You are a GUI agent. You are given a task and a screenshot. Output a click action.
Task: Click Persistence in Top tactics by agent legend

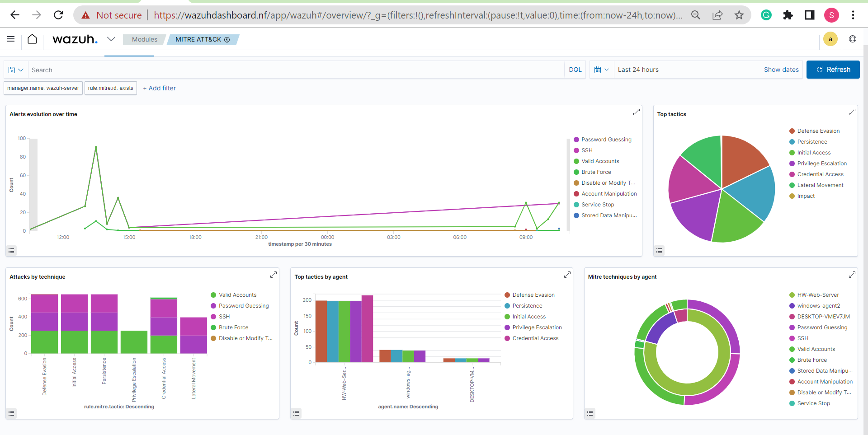tap(527, 306)
